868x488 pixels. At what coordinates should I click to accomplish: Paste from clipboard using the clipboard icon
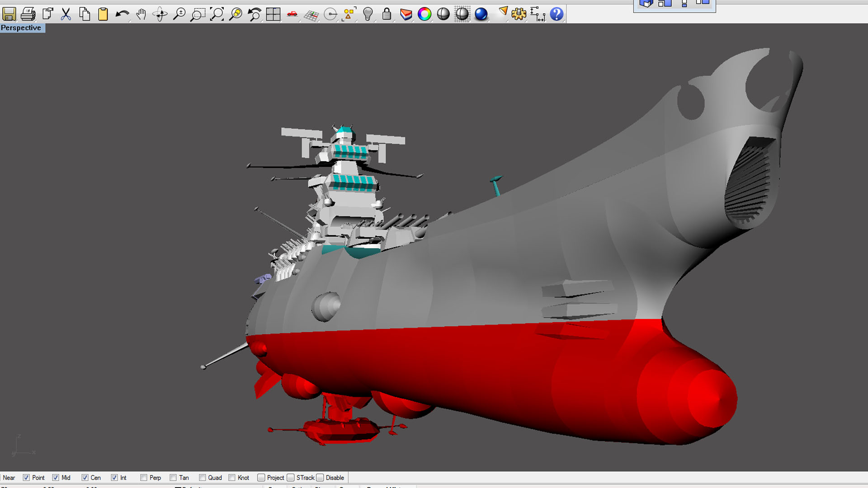click(x=103, y=14)
